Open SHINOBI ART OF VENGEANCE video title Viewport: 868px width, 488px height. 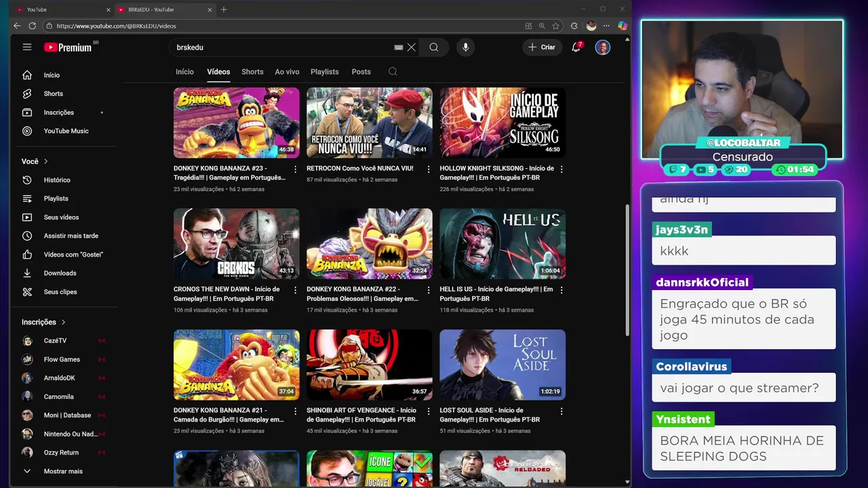coord(361,415)
